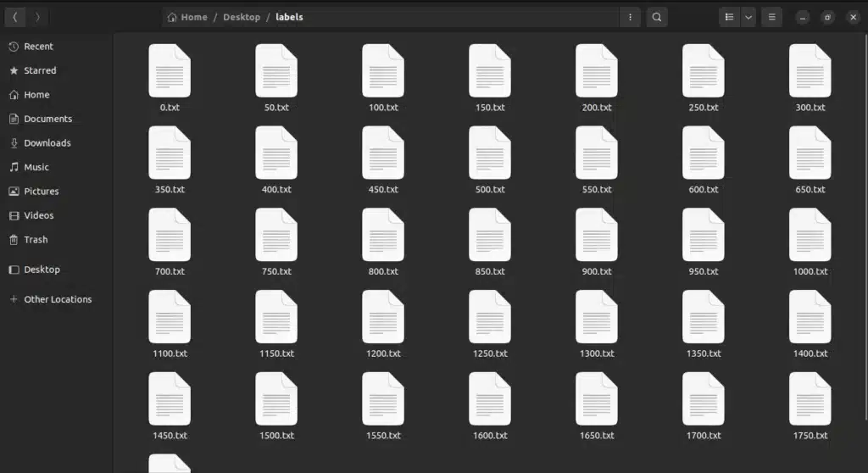Click the 1600.txt filename label
This screenshot has height=473, width=868.
pos(490,436)
